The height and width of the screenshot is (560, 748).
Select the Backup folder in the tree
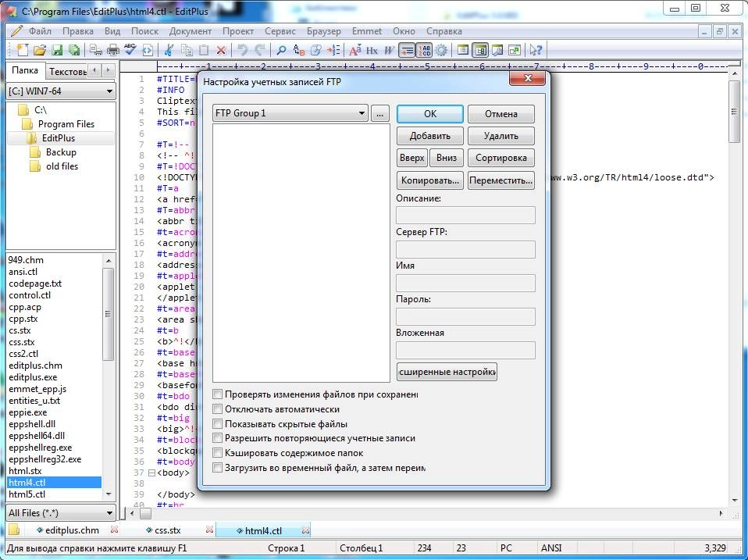pos(61,152)
